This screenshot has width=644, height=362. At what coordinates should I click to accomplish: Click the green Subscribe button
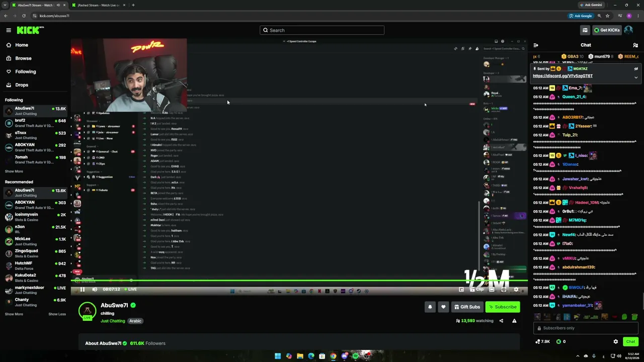(503, 307)
